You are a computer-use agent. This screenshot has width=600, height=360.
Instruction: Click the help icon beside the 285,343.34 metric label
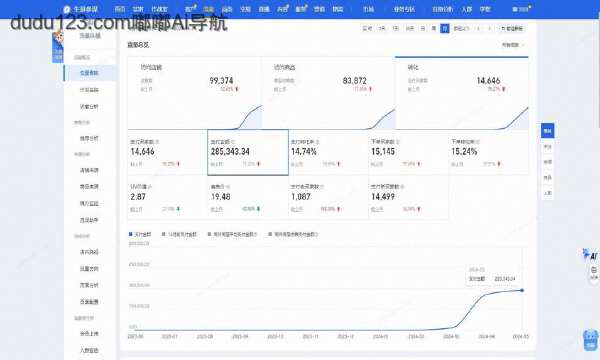tap(233, 142)
